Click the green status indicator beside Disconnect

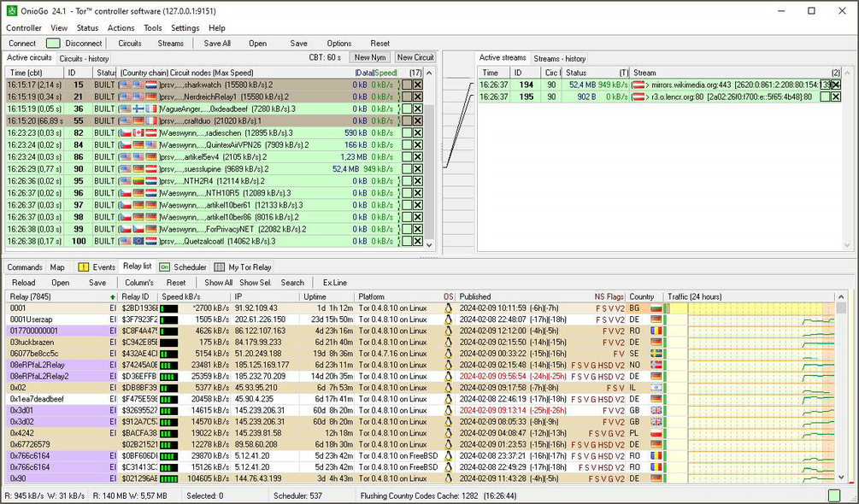[53, 44]
